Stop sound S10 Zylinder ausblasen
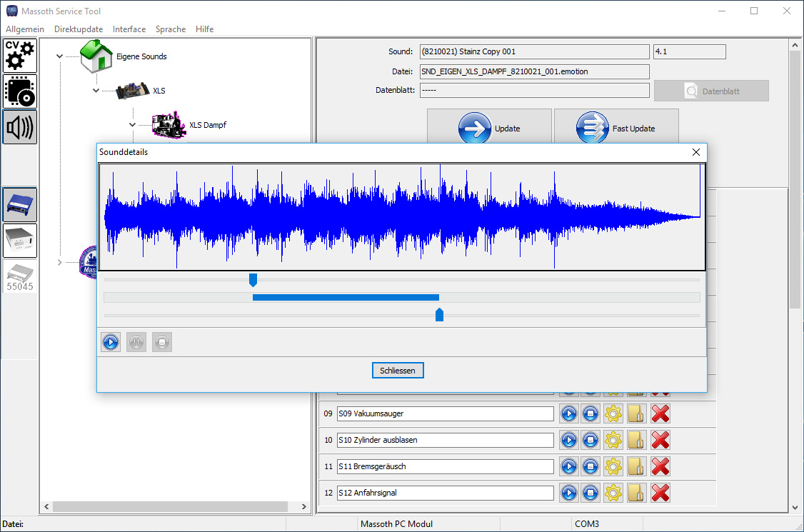Viewport: 804px width, 532px height. [591, 440]
